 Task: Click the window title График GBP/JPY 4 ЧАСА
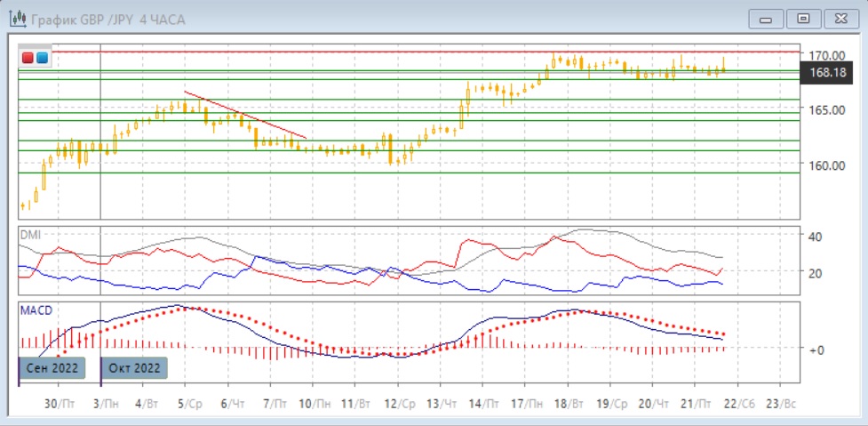pos(108,19)
